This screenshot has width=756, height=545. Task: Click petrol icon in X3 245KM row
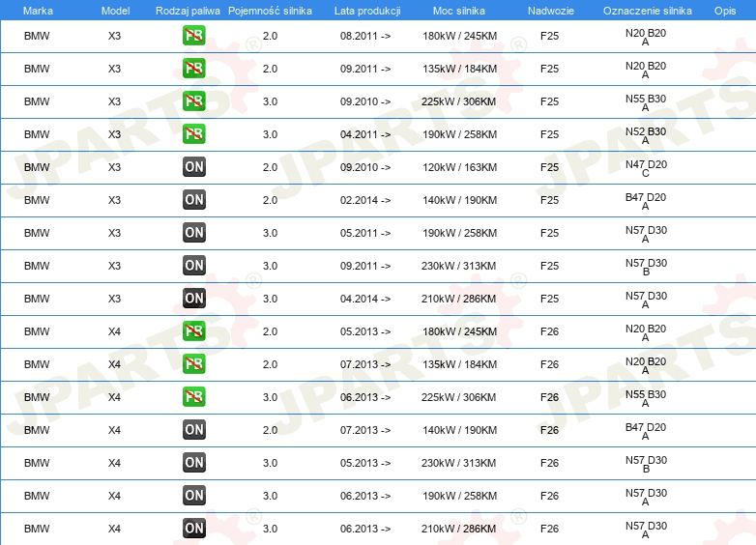click(193, 36)
